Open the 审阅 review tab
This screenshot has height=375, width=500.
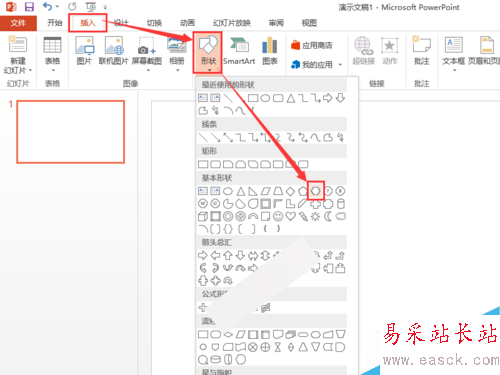(x=276, y=23)
